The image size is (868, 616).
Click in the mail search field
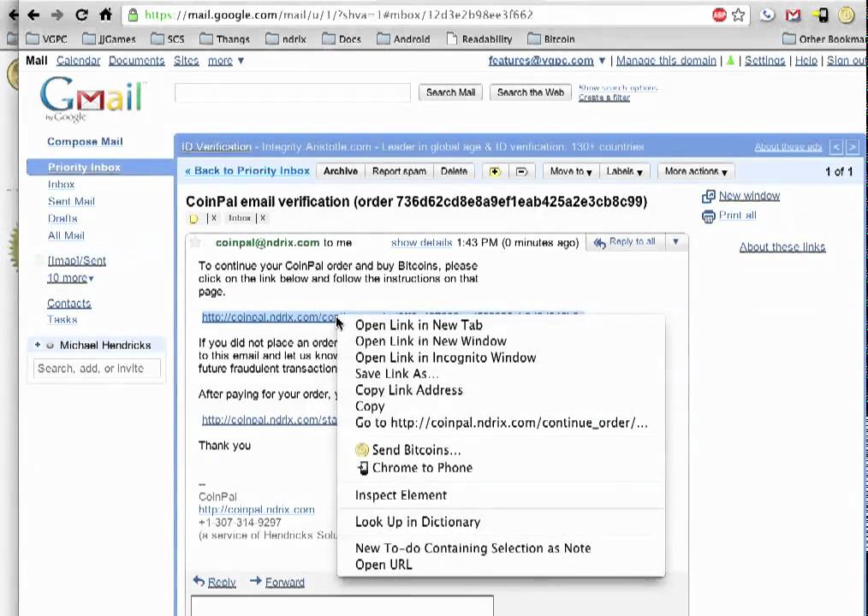tap(292, 93)
